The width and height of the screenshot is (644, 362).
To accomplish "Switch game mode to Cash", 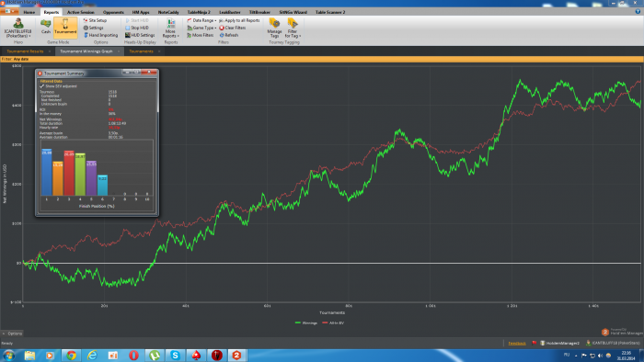I will click(46, 27).
